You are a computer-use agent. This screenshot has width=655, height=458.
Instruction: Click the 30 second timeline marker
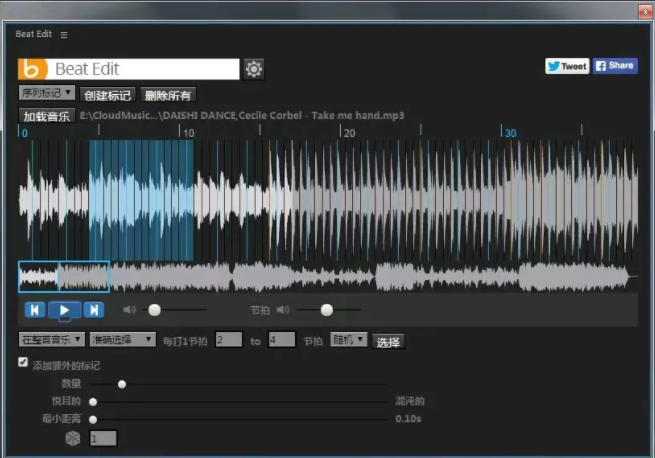click(509, 132)
